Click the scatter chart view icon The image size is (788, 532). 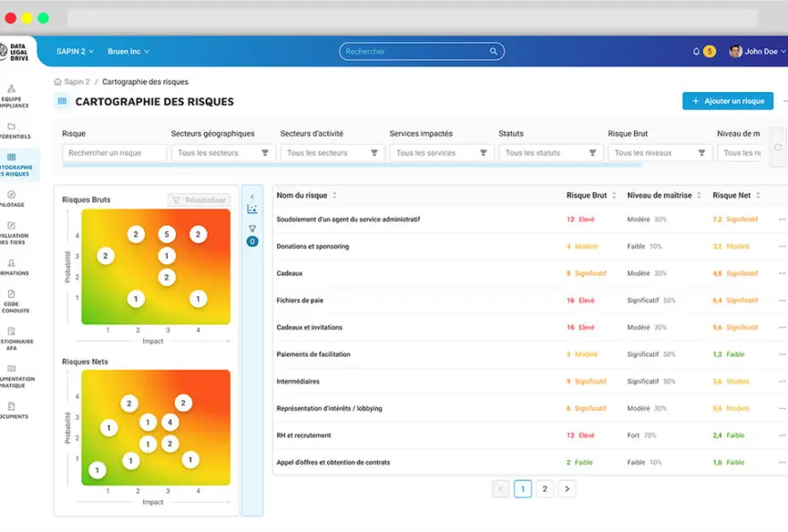[x=252, y=210]
